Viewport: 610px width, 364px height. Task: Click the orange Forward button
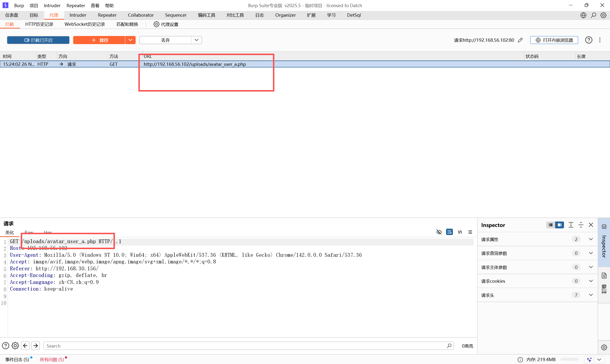pos(99,40)
